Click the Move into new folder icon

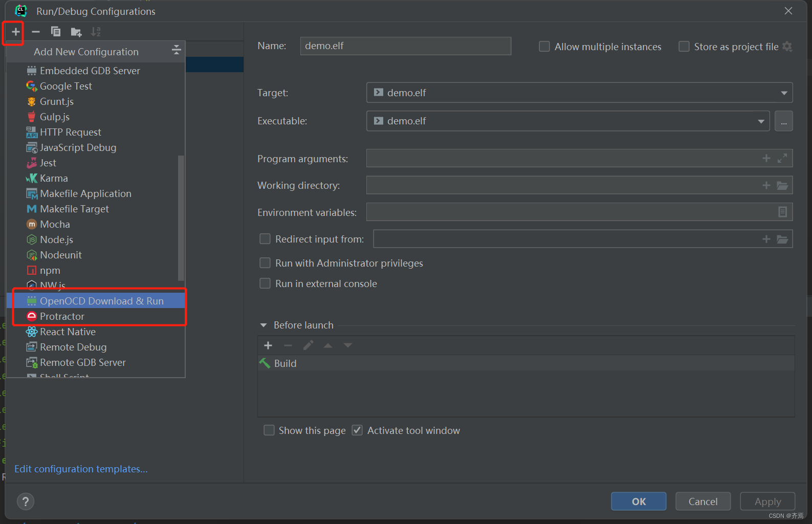pyautogui.click(x=76, y=32)
